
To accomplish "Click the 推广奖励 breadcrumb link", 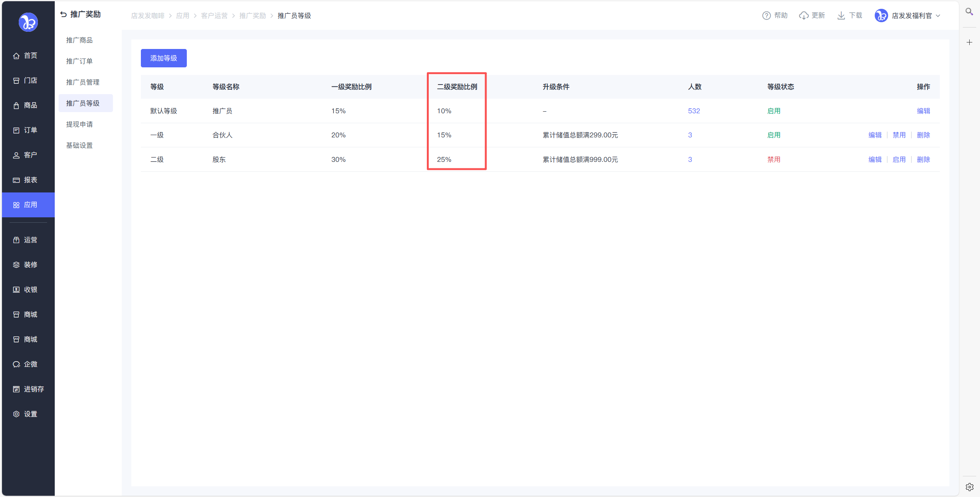I will [252, 16].
